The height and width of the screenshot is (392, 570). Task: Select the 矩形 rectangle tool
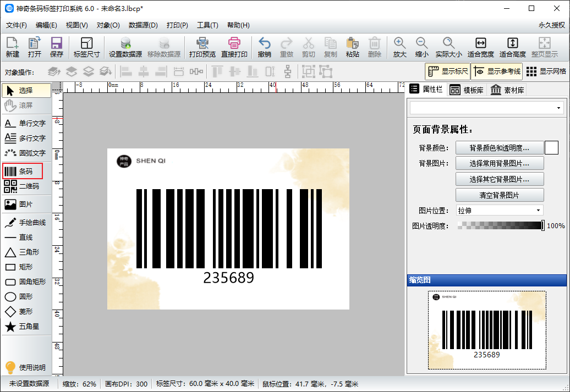pos(26,267)
